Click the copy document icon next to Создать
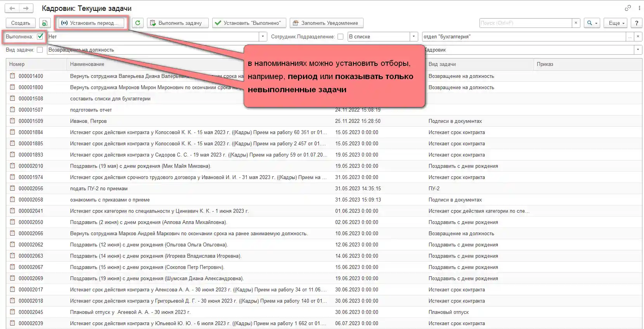The height and width of the screenshot is (329, 644). 45,23
